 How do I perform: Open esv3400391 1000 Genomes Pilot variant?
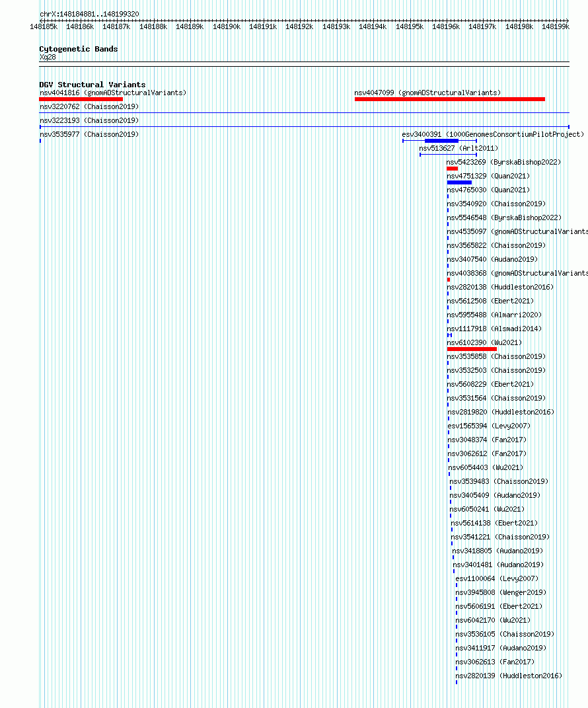coord(493,135)
